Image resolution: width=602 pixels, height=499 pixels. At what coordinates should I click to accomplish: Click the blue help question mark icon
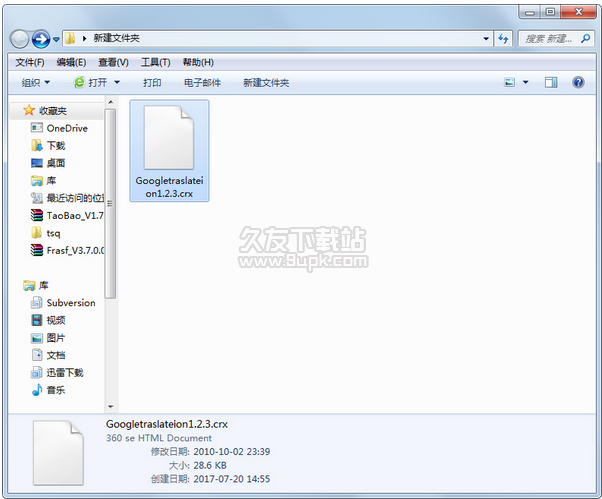(x=578, y=82)
